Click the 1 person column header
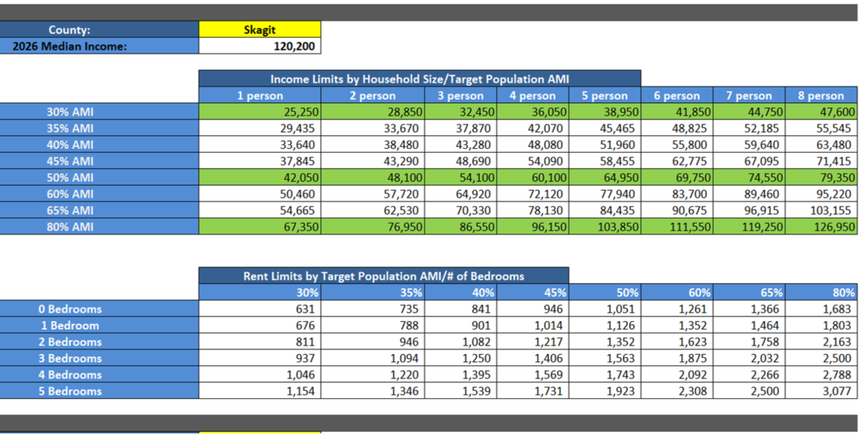This screenshot has height=434, width=868. [259, 95]
